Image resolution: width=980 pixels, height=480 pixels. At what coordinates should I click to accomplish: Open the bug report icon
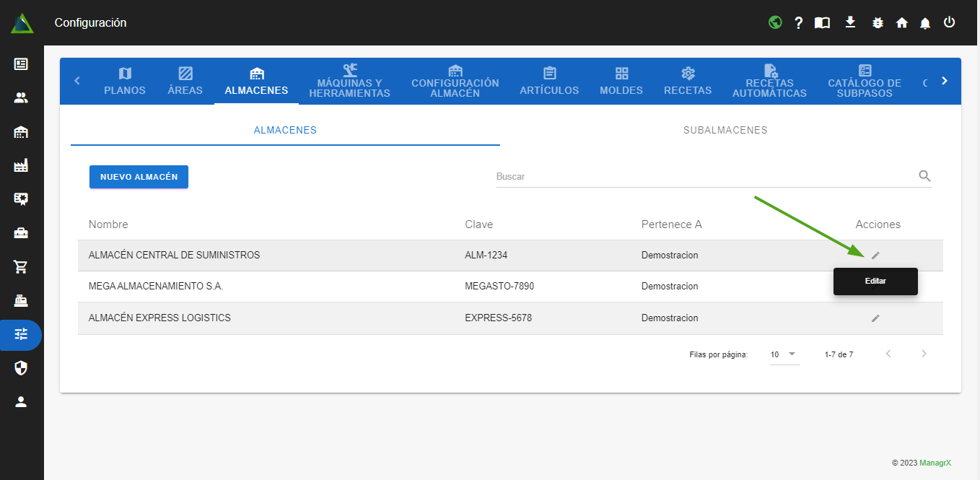877,22
